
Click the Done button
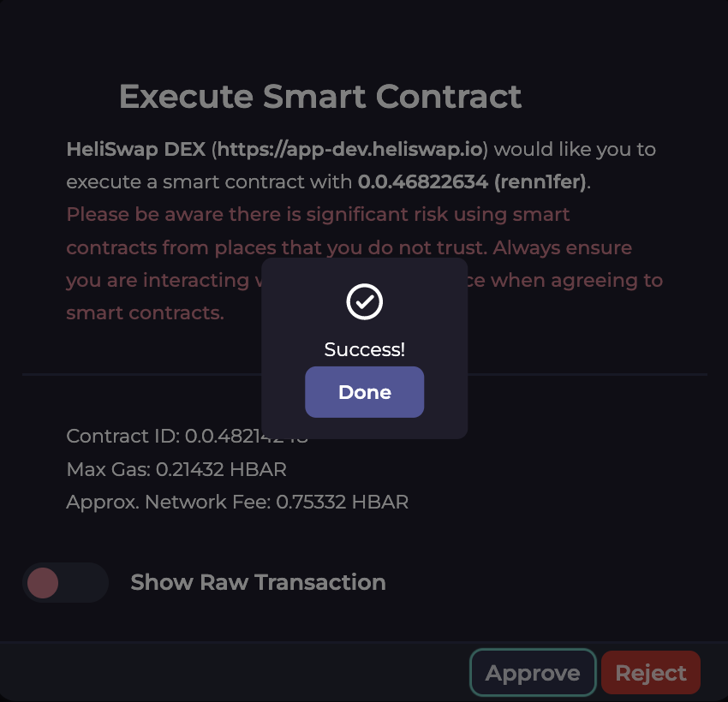click(x=364, y=392)
